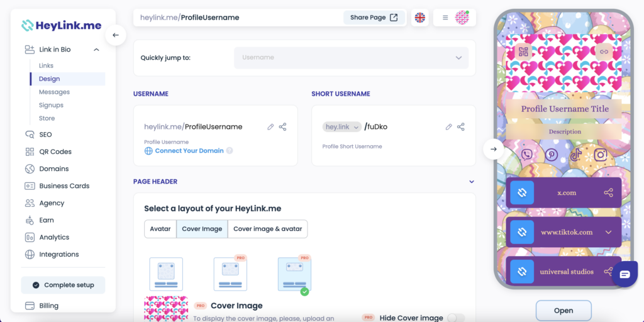This screenshot has height=322, width=644.
Task: Click Connect Your Domain link
Action: [x=189, y=151]
